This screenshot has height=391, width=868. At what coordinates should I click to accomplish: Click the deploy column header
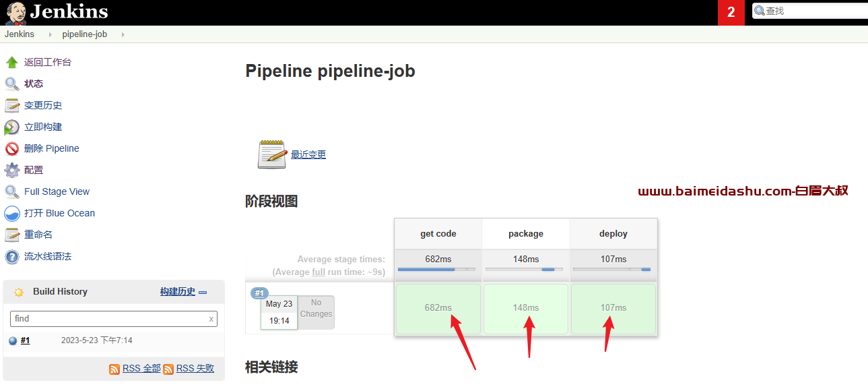point(613,234)
